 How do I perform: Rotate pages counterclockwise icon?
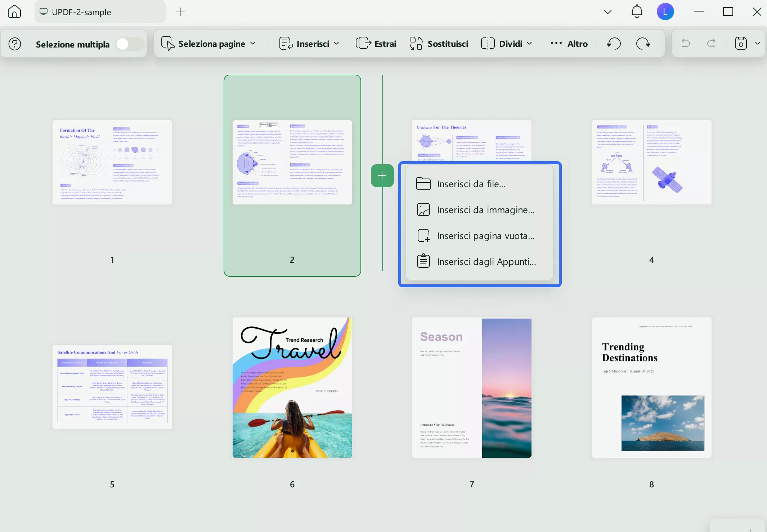pos(614,44)
